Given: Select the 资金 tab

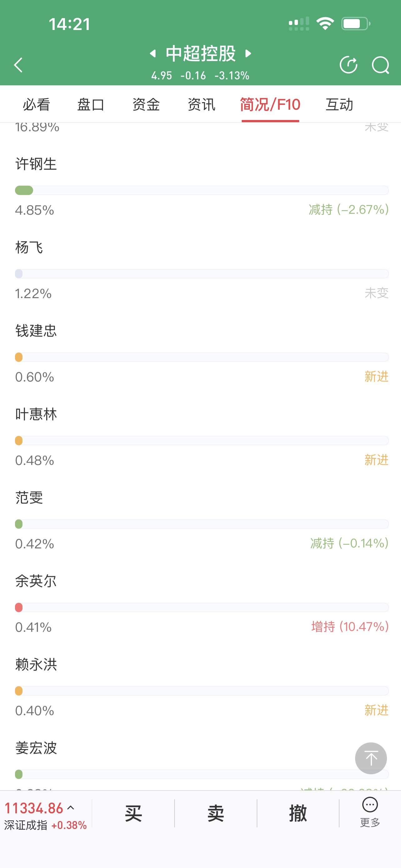Looking at the screenshot, I should tap(146, 104).
